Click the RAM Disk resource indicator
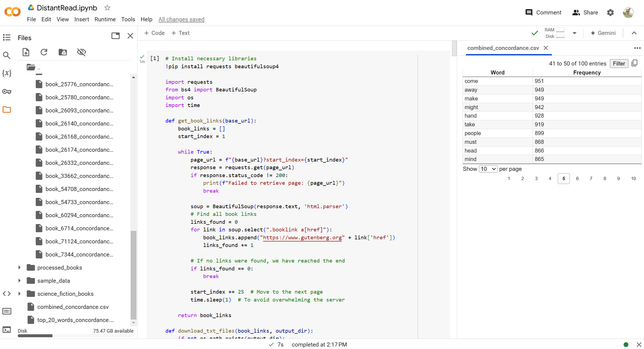644x349 pixels. pos(554,33)
